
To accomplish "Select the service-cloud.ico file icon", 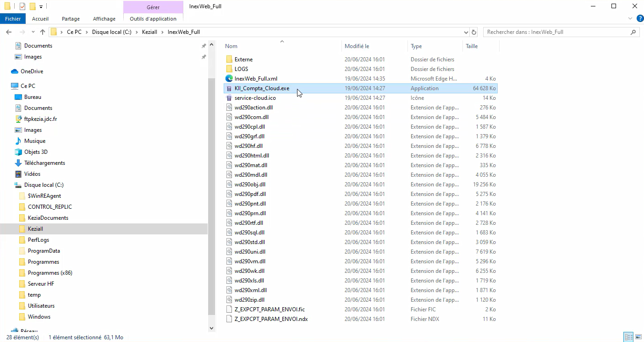I will (229, 98).
